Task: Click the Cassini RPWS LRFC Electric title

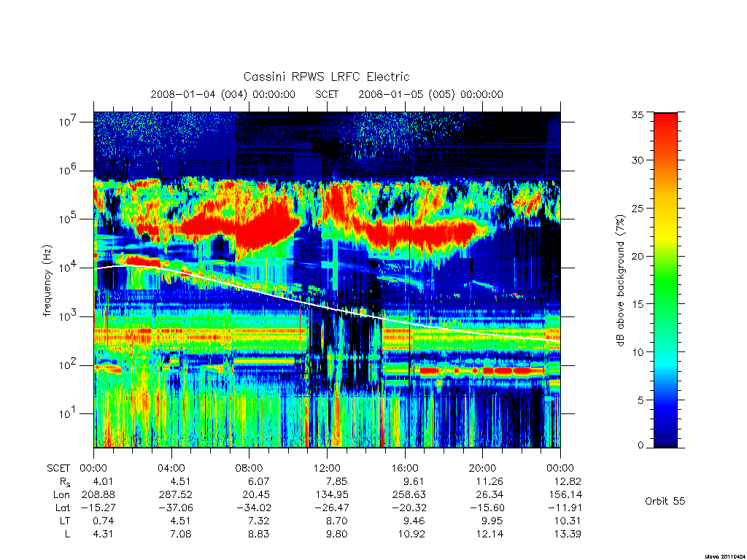Action: (x=326, y=77)
